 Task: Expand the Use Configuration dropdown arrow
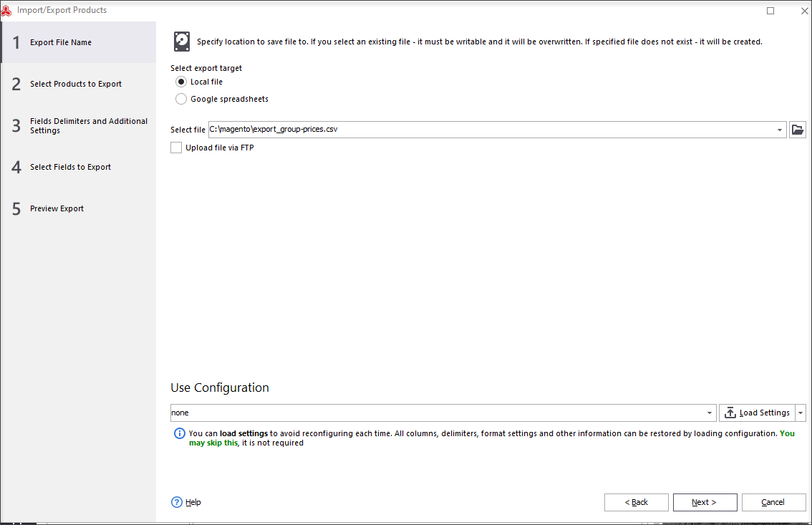[x=710, y=413]
